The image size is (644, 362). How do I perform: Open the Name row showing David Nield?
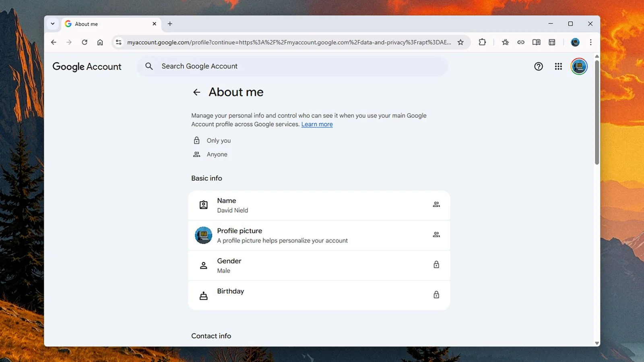(319, 205)
